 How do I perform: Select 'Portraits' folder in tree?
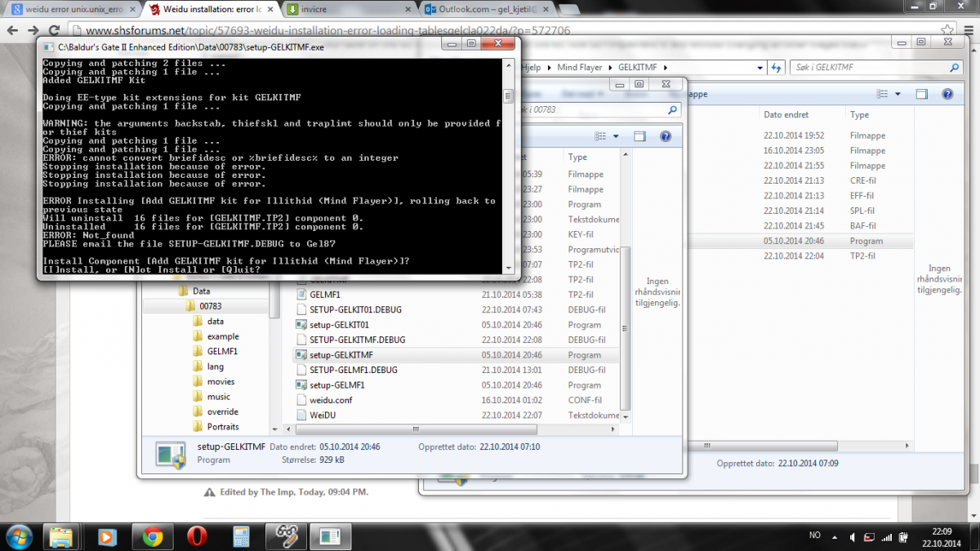(223, 427)
